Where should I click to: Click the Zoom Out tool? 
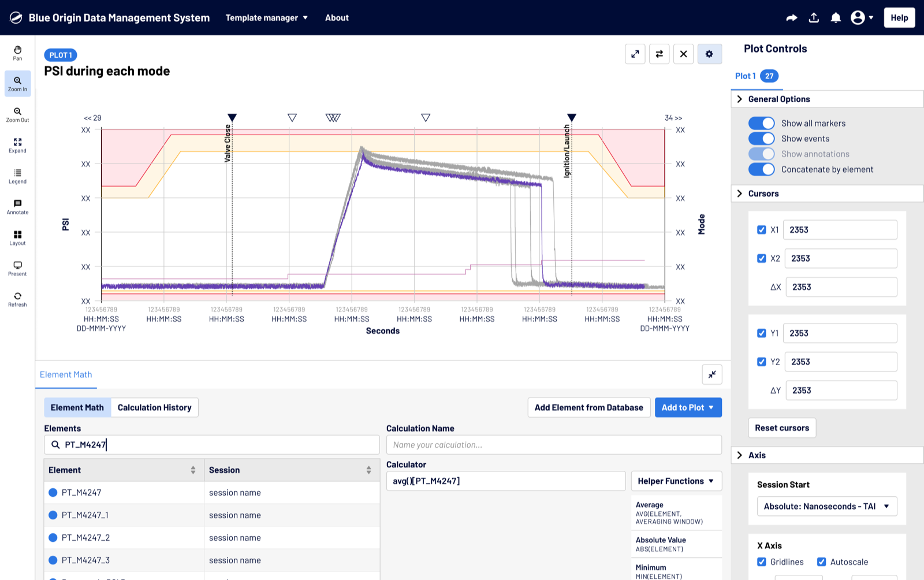click(17, 114)
